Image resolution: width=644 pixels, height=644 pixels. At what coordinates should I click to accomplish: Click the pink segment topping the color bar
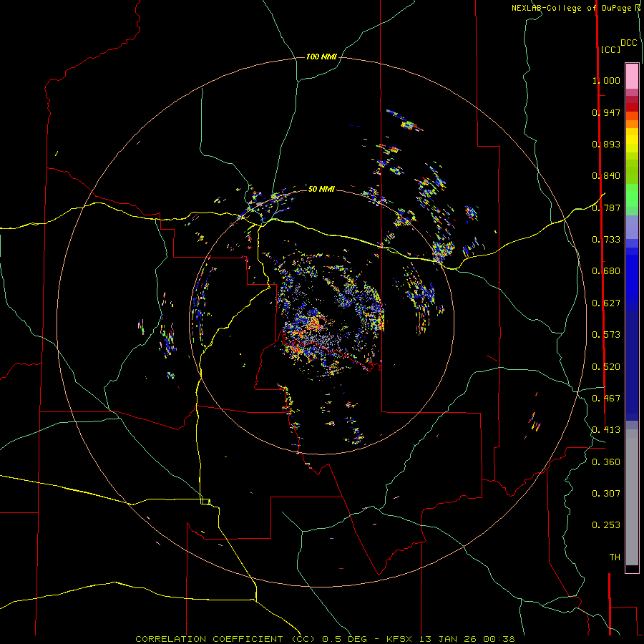[x=632, y=76]
